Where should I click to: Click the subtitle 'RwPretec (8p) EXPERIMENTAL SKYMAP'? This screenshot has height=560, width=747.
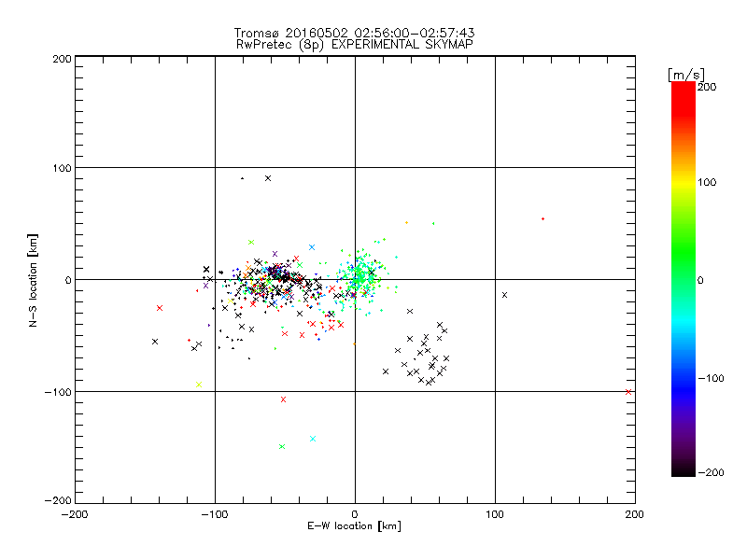[x=354, y=44]
